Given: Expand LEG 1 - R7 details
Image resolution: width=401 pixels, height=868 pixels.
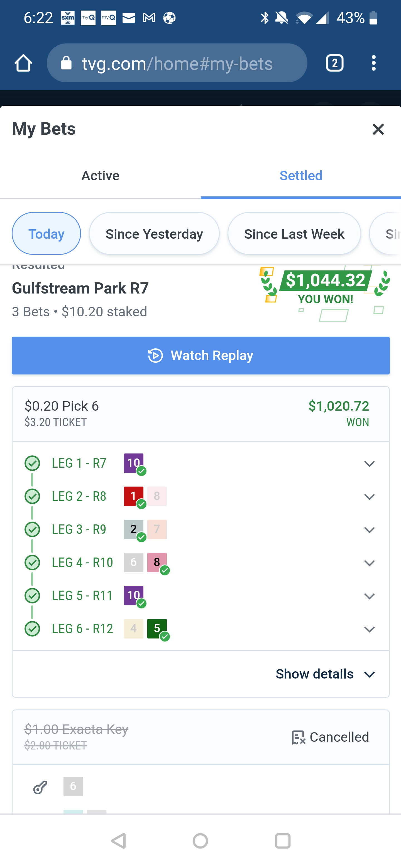Looking at the screenshot, I should 370,464.
